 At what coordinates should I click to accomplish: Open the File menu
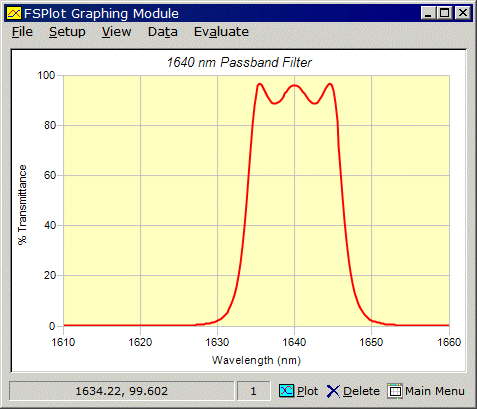tap(22, 32)
